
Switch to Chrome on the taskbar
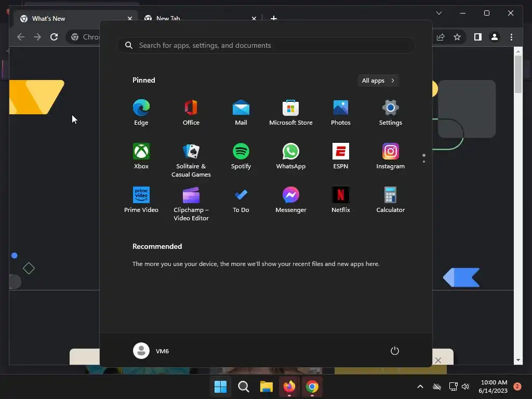point(312,387)
